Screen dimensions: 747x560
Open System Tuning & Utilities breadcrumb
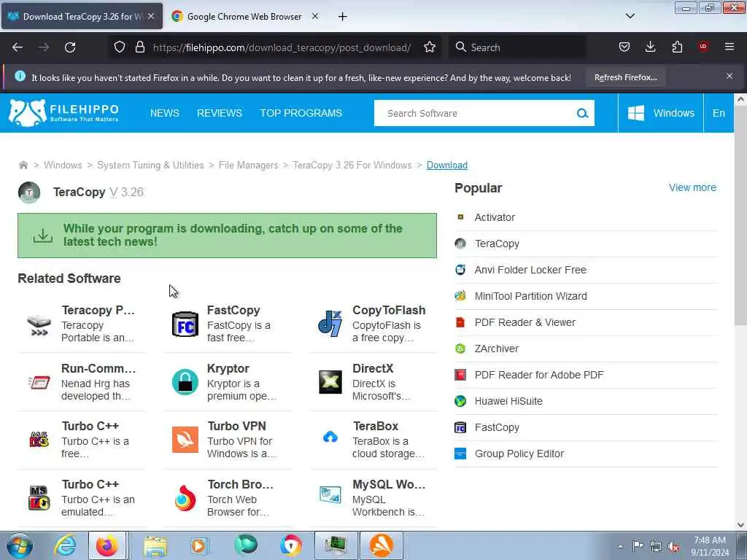click(150, 166)
